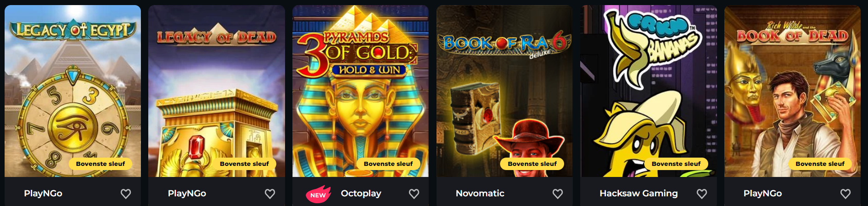
Task: Select the Novomatic provider label
Action: pos(480,194)
